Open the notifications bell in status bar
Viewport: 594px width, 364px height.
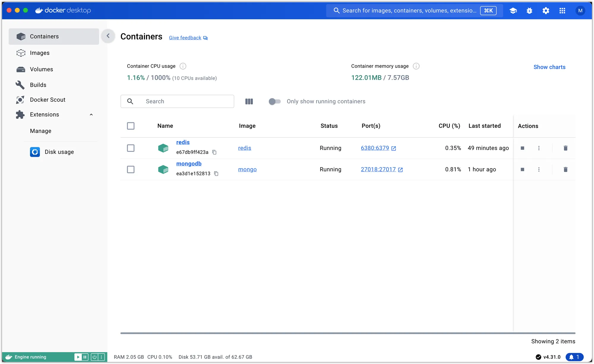574,357
